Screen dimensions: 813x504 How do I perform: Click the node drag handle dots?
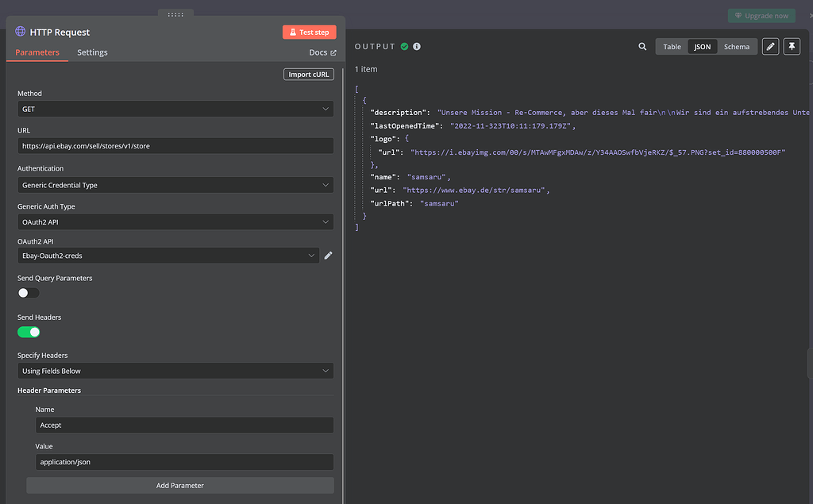pyautogui.click(x=176, y=13)
